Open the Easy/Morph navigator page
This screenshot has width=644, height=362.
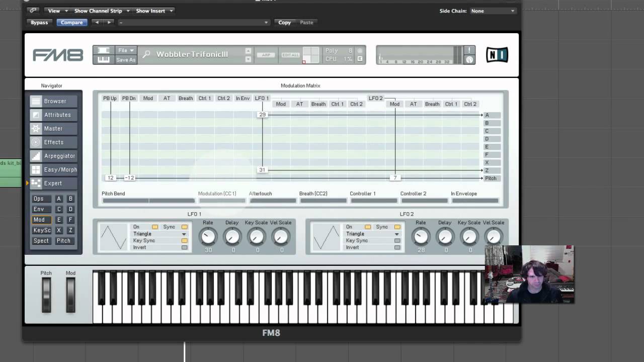pyautogui.click(x=54, y=170)
